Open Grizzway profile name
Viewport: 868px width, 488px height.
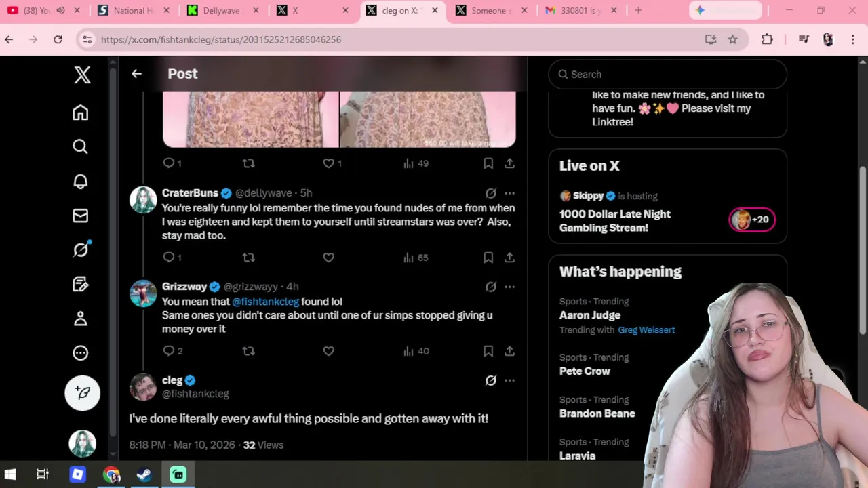[184, 287]
